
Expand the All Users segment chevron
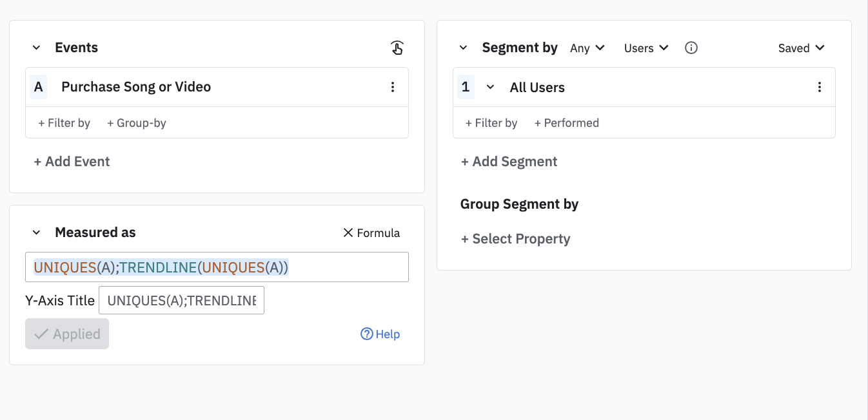point(490,88)
